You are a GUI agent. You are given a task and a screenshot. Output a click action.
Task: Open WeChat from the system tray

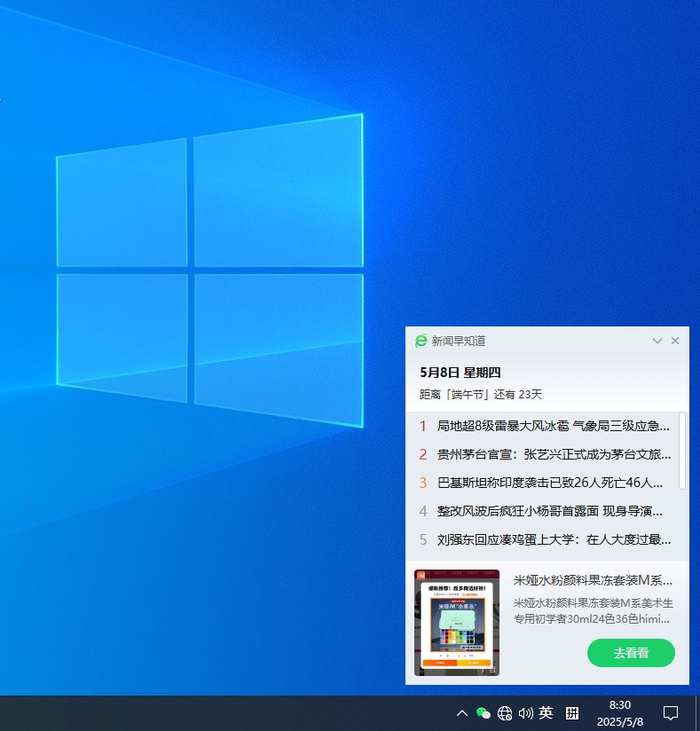tap(484, 713)
